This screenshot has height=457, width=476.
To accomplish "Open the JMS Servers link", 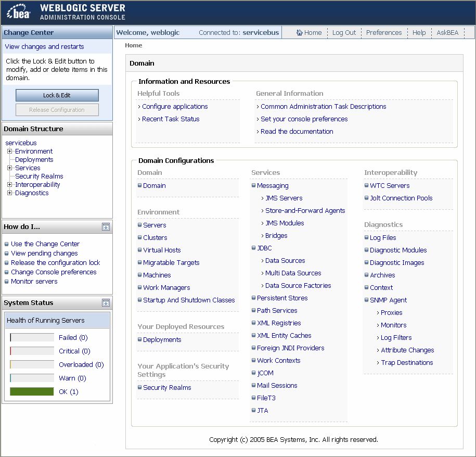I will [x=284, y=198].
